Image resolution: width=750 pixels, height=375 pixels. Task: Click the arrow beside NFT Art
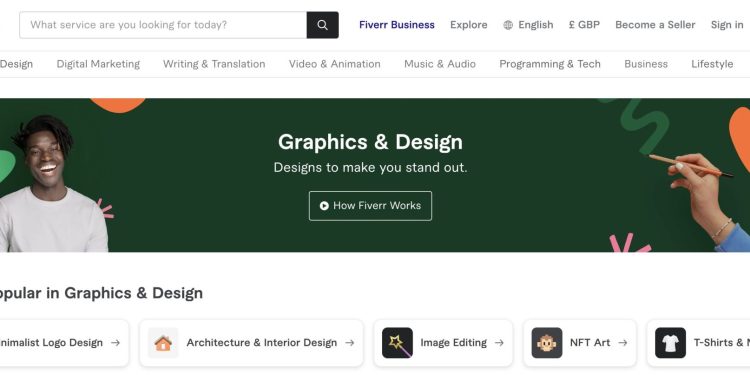[622, 342]
